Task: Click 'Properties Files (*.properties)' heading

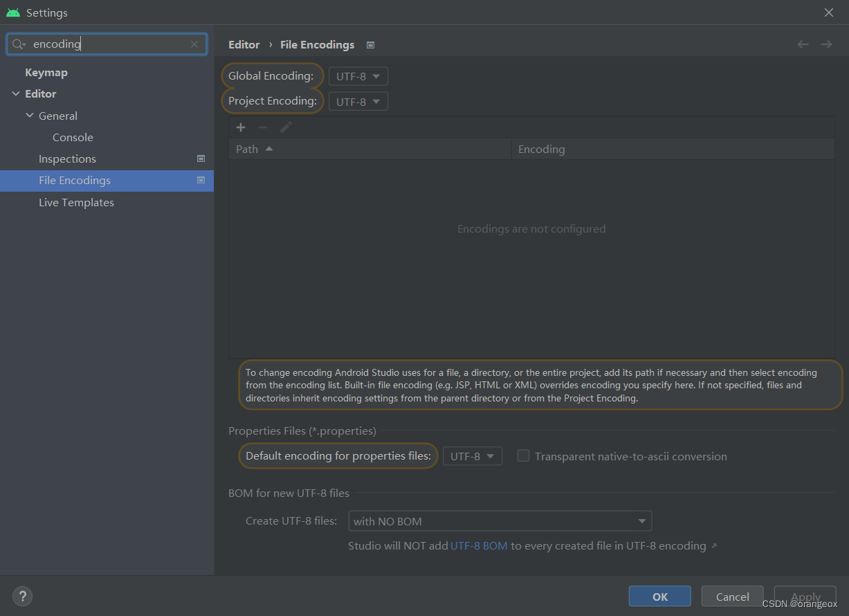Action: (302, 431)
